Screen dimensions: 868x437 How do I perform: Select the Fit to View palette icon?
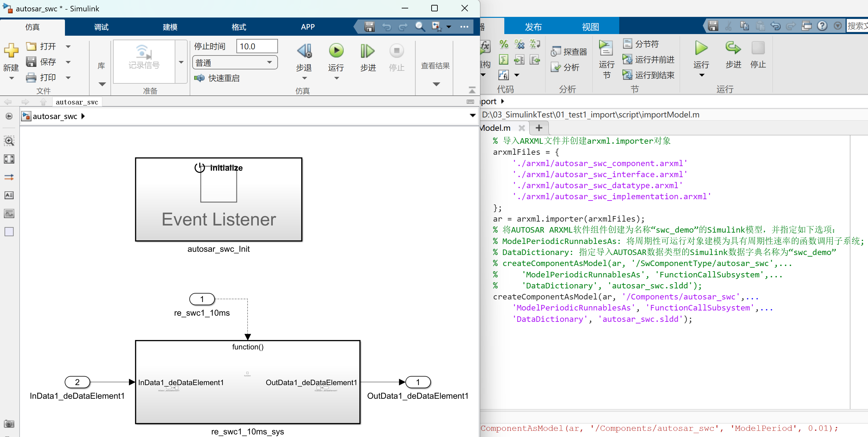click(x=9, y=159)
